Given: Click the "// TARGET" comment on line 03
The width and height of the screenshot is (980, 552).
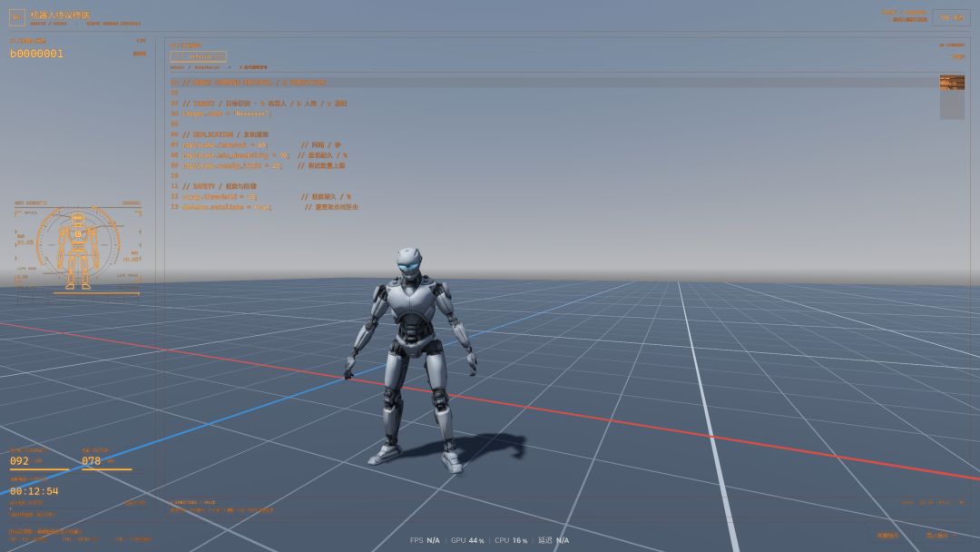Looking at the screenshot, I should [264, 103].
